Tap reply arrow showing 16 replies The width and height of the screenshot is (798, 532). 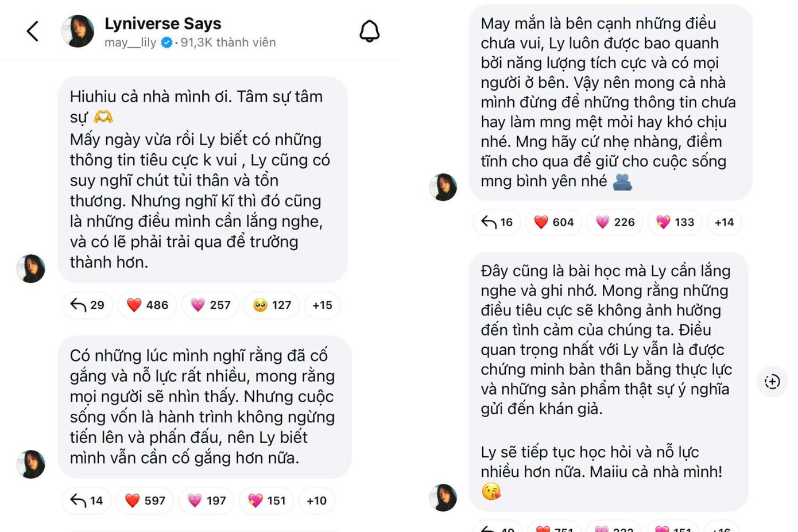pyautogui.click(x=497, y=222)
